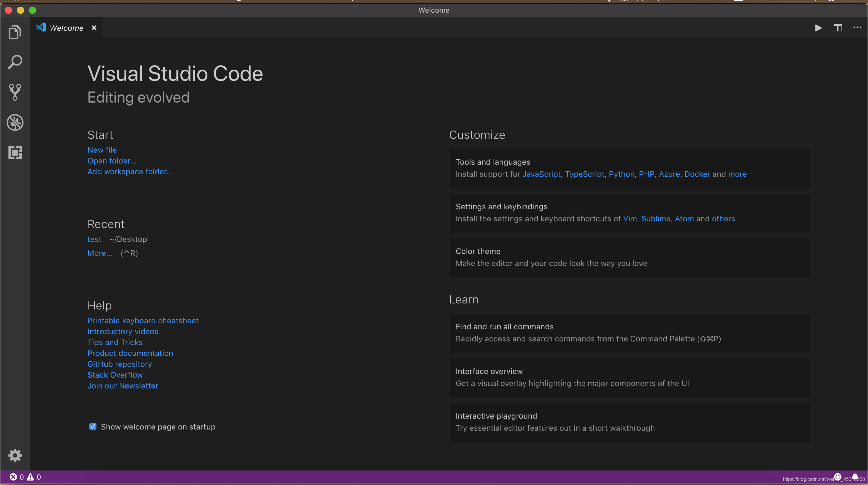This screenshot has height=485, width=868.
Task: Open the editor More Actions ellipsis menu
Action: [x=857, y=28]
